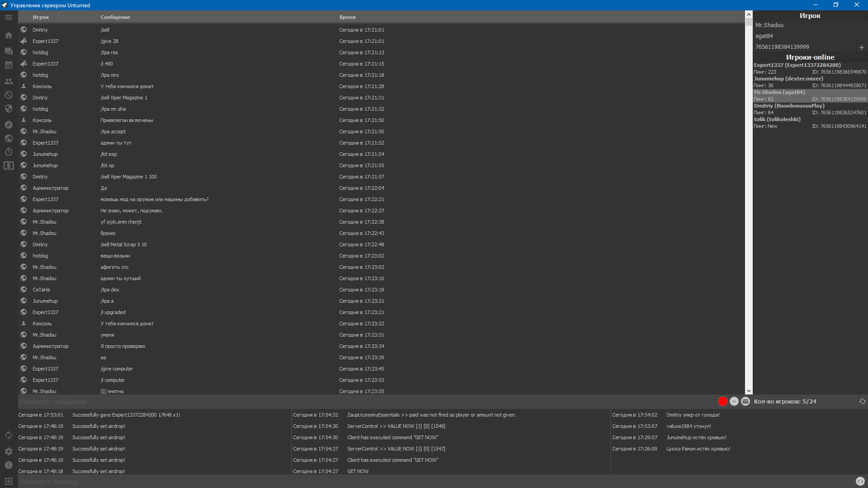868x488 pixels.
Task: Click the red color circle swatch
Action: pyautogui.click(x=722, y=401)
